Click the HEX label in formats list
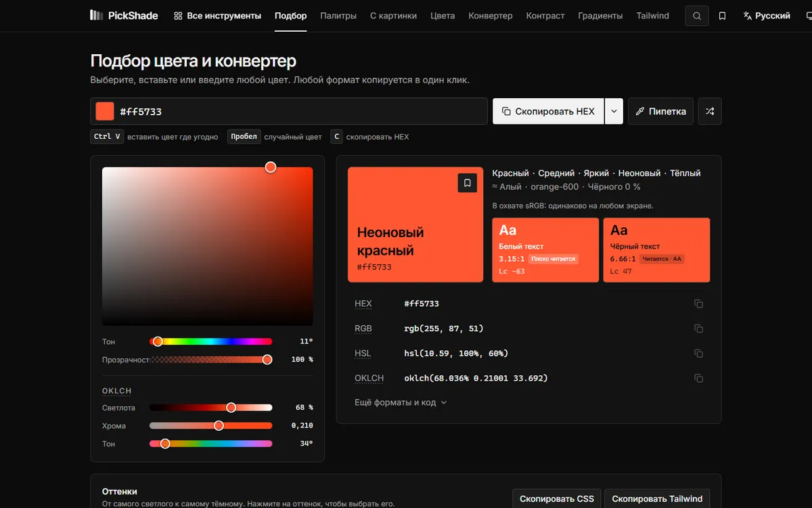The height and width of the screenshot is (508, 812). coord(363,304)
